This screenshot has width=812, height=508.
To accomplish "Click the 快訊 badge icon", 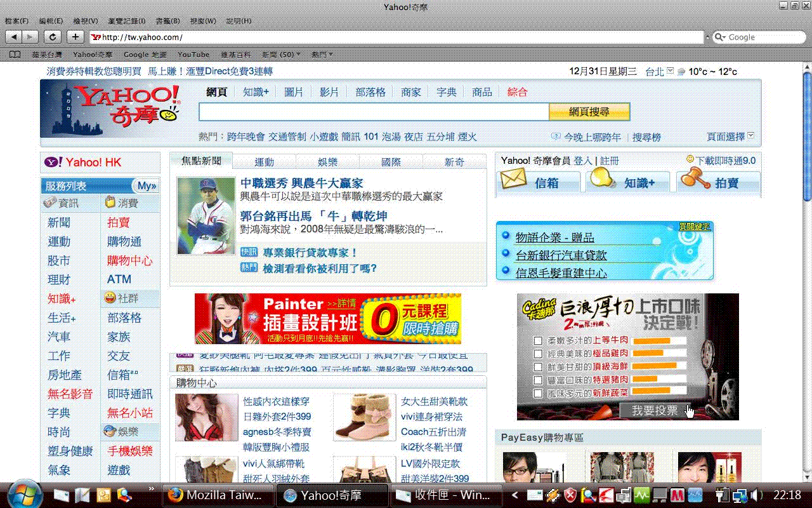I will (x=249, y=252).
